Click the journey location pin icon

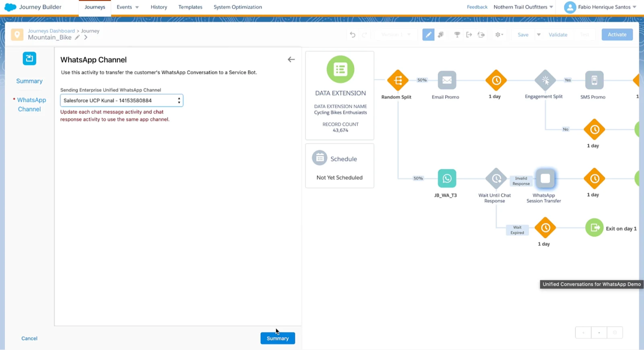[17, 35]
